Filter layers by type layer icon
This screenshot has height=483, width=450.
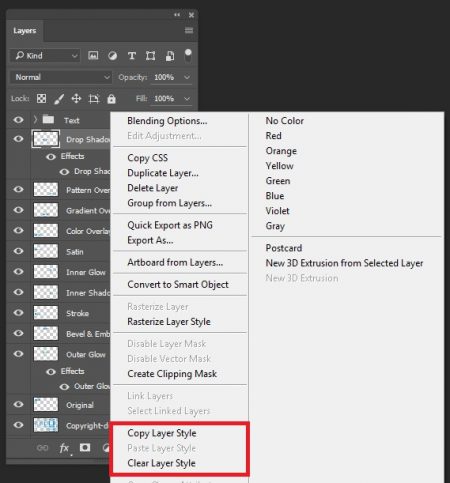(x=132, y=56)
